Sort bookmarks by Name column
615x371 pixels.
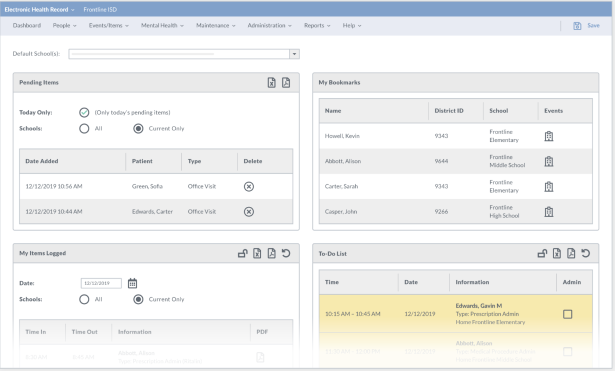[333, 111]
